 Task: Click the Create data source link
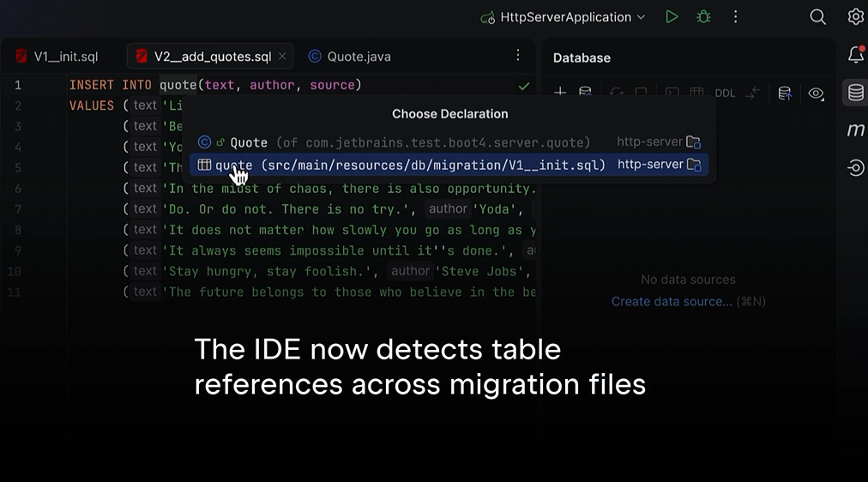point(672,302)
